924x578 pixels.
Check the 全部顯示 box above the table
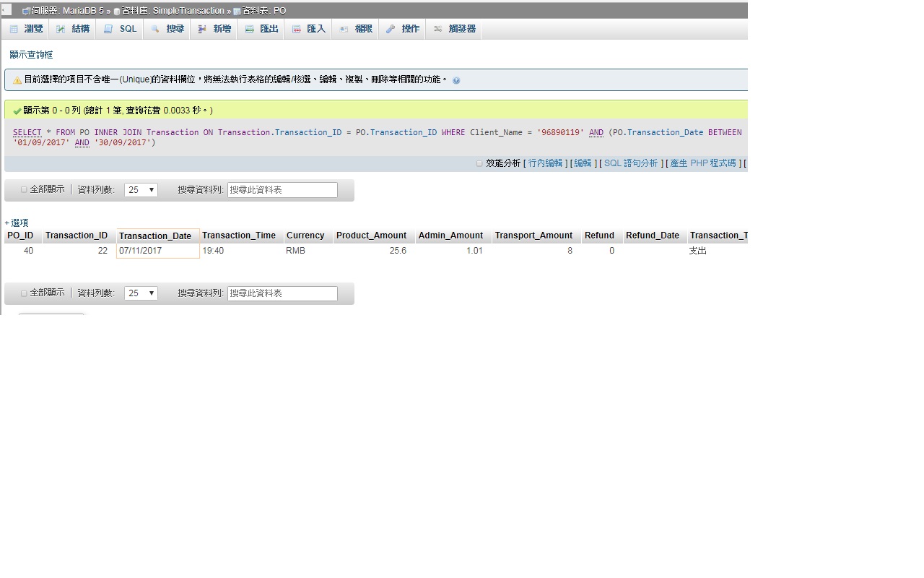point(24,190)
